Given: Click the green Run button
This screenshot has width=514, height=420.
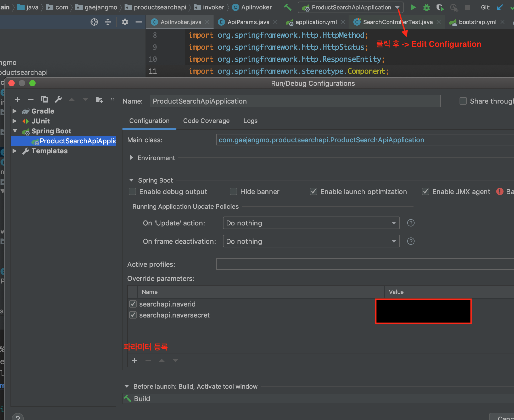Looking at the screenshot, I should (413, 7).
